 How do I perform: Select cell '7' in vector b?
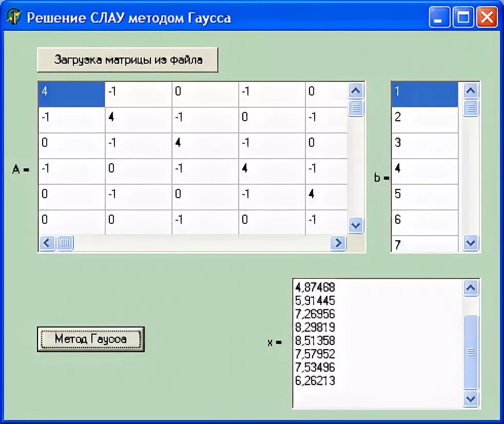424,244
